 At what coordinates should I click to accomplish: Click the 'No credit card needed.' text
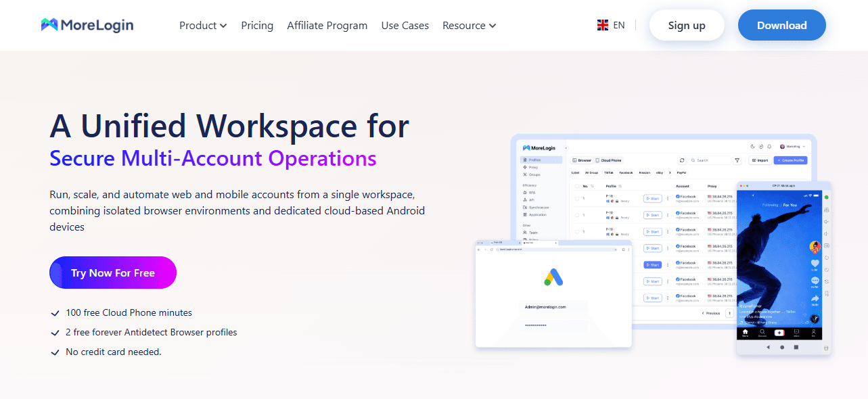(x=114, y=352)
